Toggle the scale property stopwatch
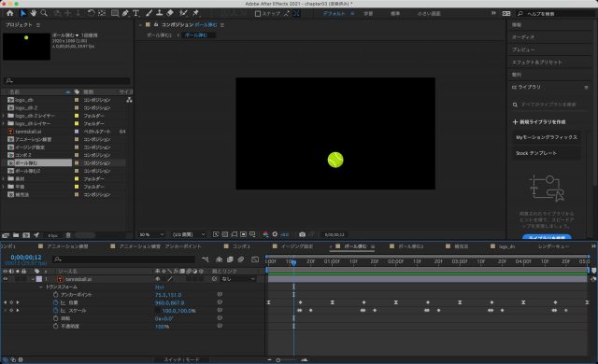The width and height of the screenshot is (598, 364). click(x=56, y=311)
